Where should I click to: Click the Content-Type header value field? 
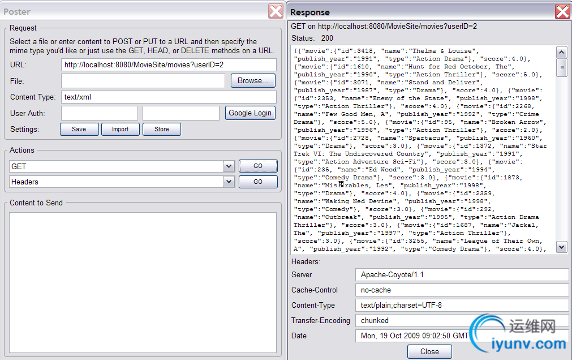click(461, 305)
